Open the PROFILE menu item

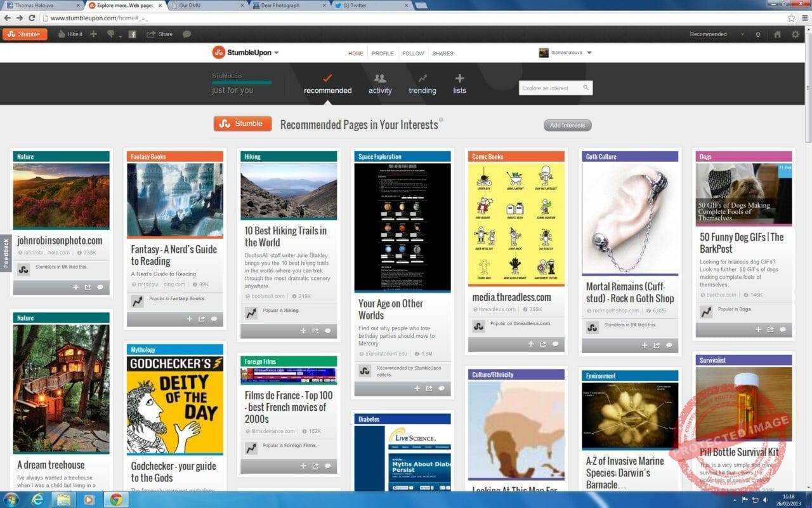pos(383,53)
